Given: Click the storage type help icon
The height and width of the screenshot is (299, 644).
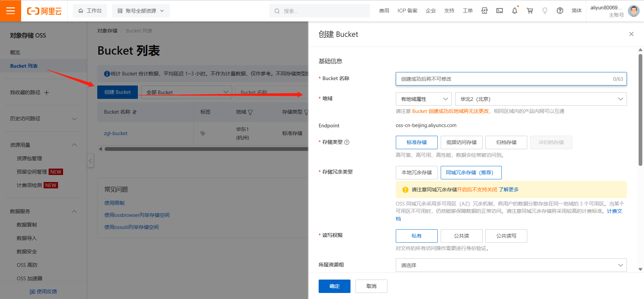Looking at the screenshot, I should coord(347,142).
